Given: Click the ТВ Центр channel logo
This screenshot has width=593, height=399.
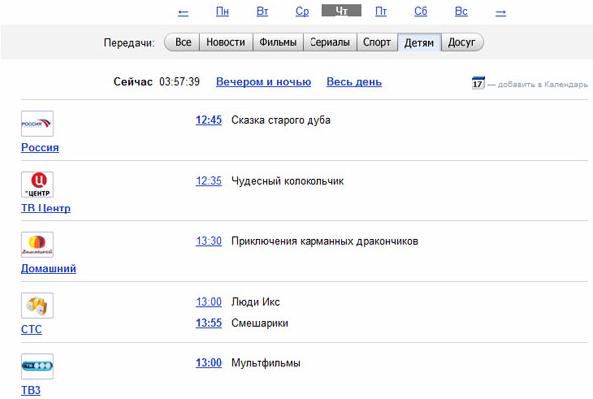Looking at the screenshot, I should click(37, 185).
